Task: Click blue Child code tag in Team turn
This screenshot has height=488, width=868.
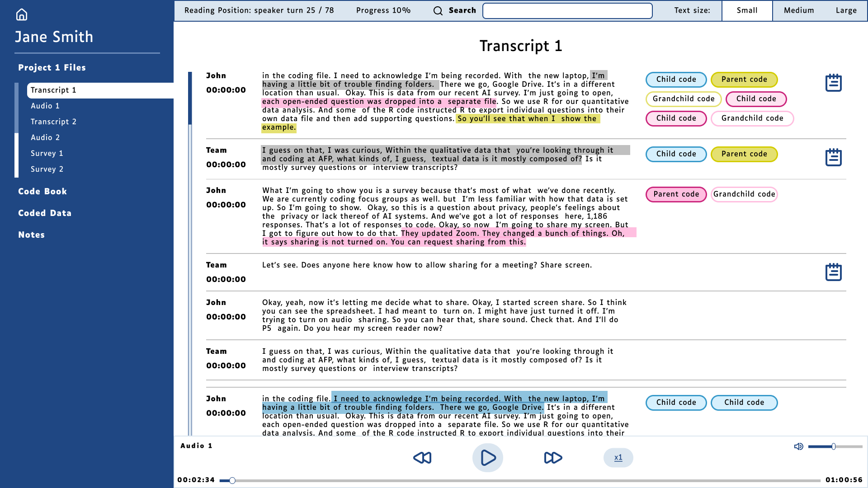Action: click(676, 154)
